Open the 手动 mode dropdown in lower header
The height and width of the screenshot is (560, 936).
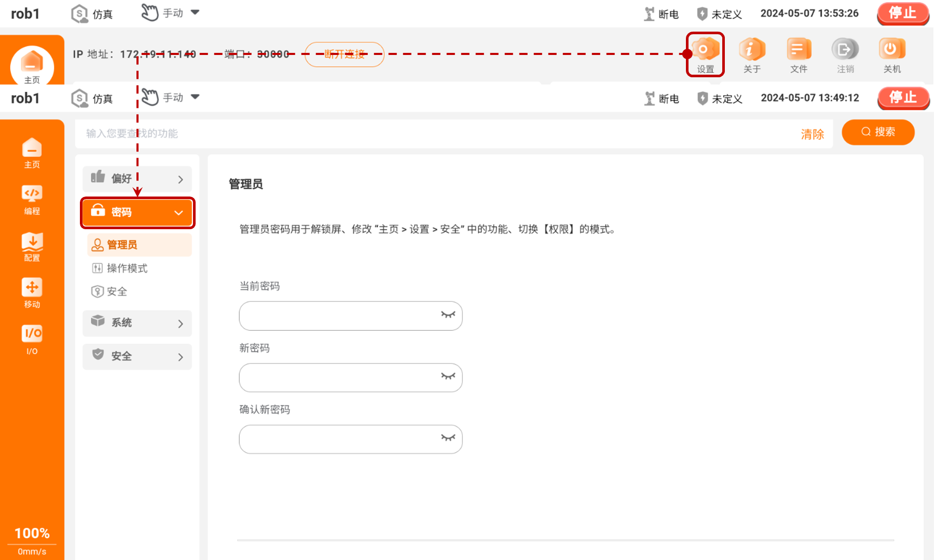tap(170, 97)
